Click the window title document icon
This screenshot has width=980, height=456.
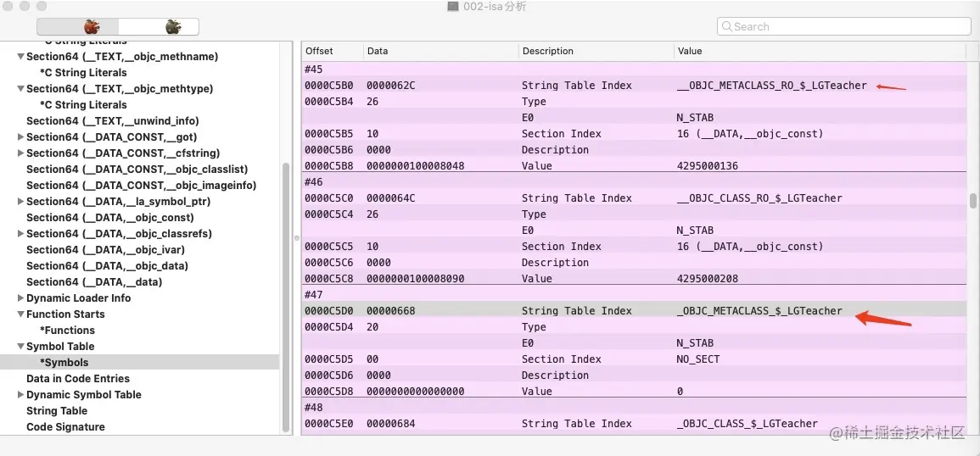pos(453,6)
